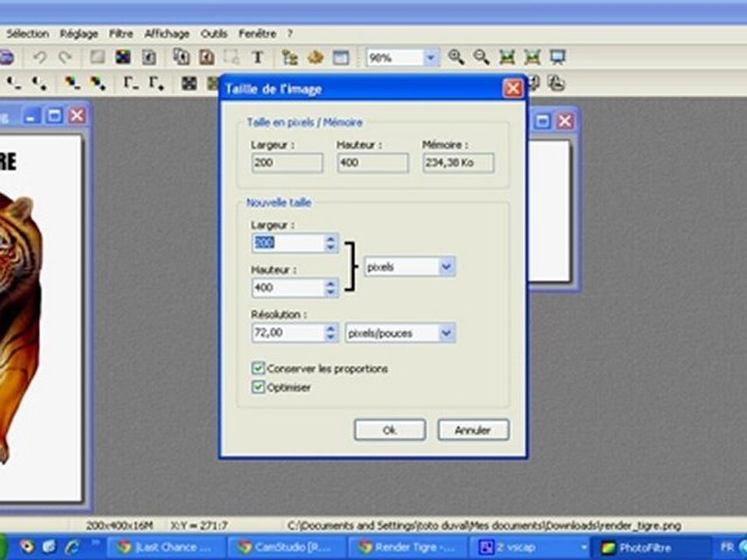Click the Canvas size toolbar icon
Screen dimensions: 747x560
click(206, 57)
